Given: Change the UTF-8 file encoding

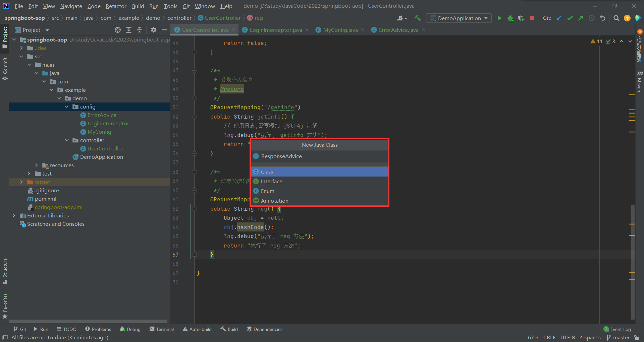Looking at the screenshot, I should coord(568,338).
